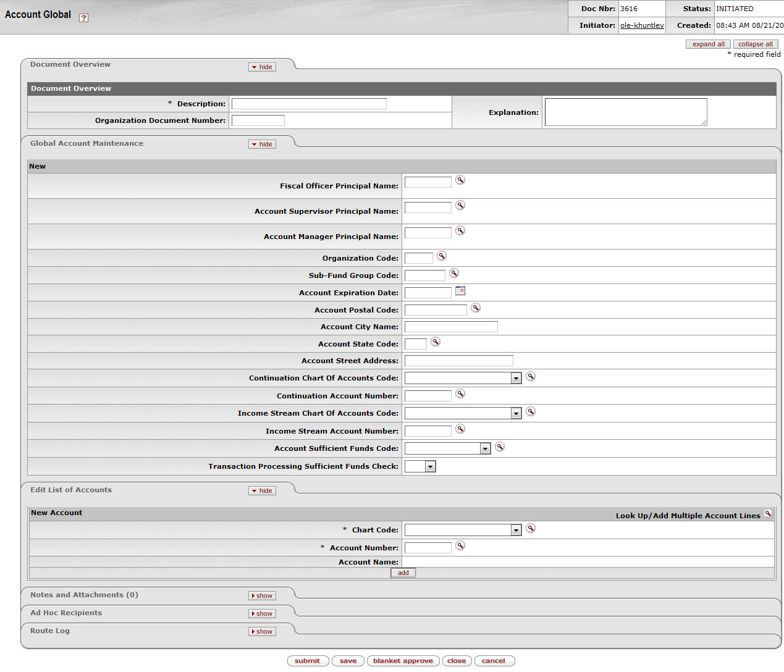
Task: Click Account Sufficient Funds Code lookup icon
Action: coord(500,447)
